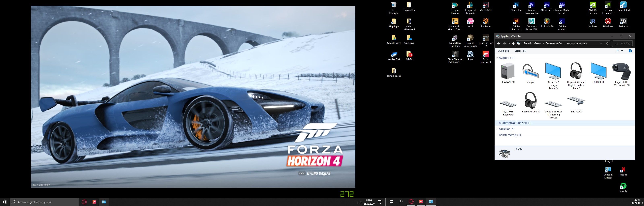Click 'Yazıcı ekle' in the command bar
The image size is (644, 206).
click(x=520, y=51)
